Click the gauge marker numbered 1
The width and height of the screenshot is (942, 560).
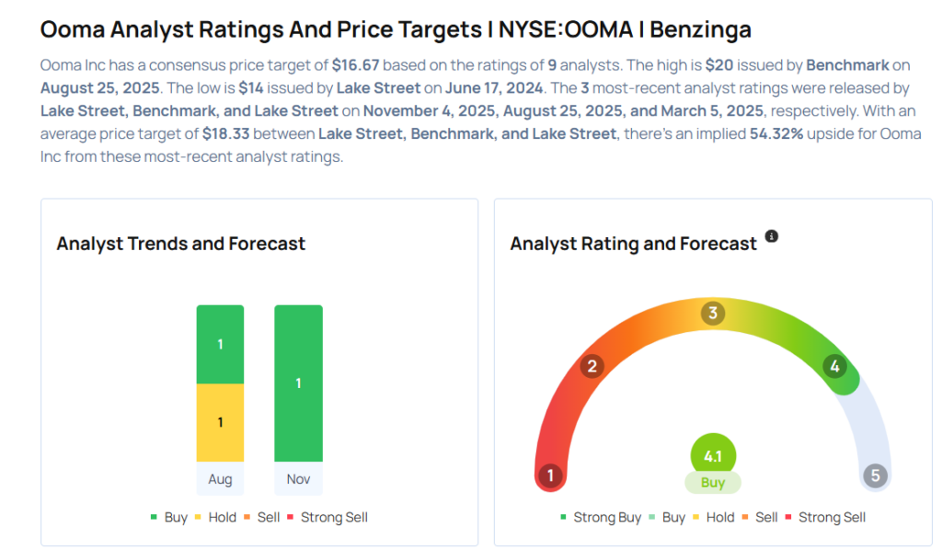(550, 475)
